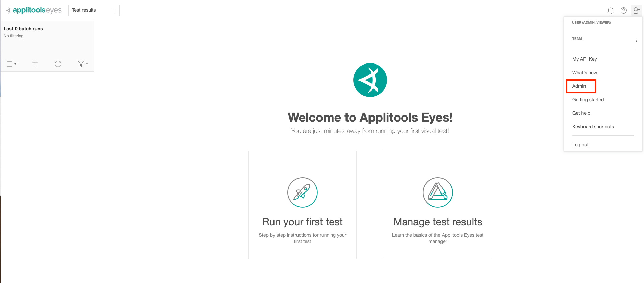644x283 pixels.
Task: Click the large teal Applitools emblem
Action: pos(370,80)
